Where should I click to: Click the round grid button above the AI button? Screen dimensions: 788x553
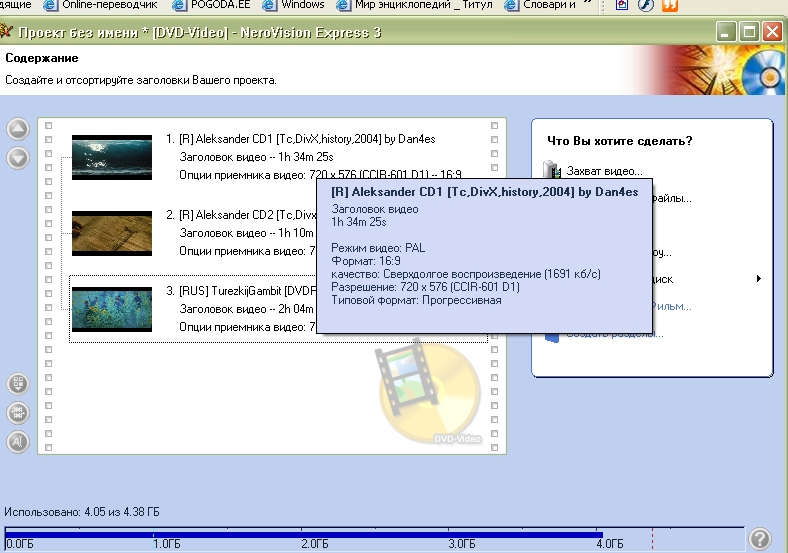pyautogui.click(x=18, y=384)
